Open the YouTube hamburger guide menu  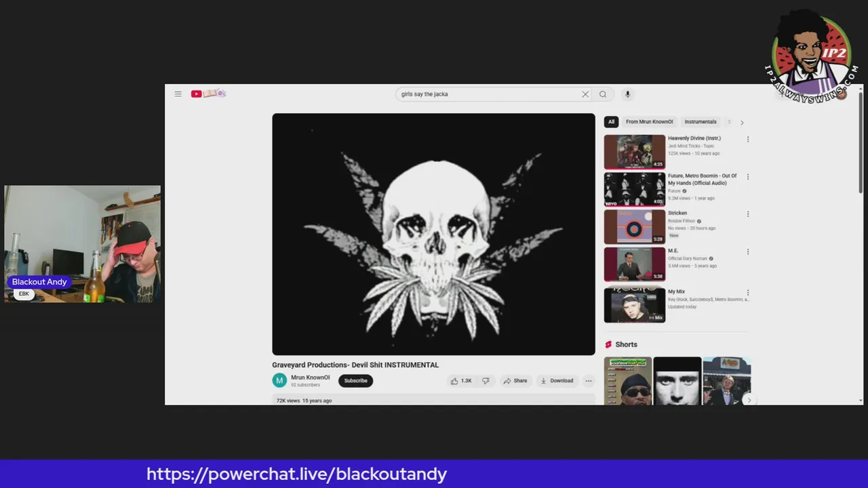178,94
